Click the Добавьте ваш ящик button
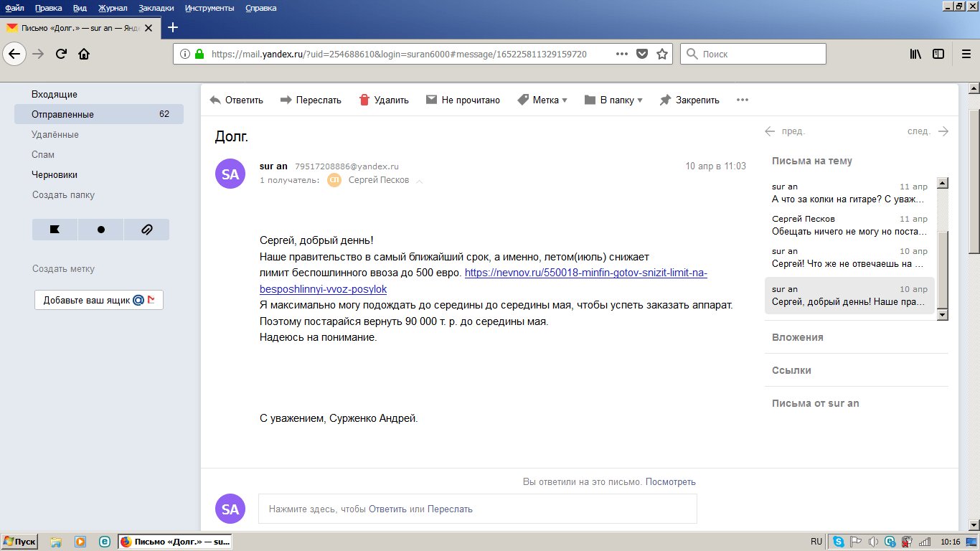 (99, 300)
